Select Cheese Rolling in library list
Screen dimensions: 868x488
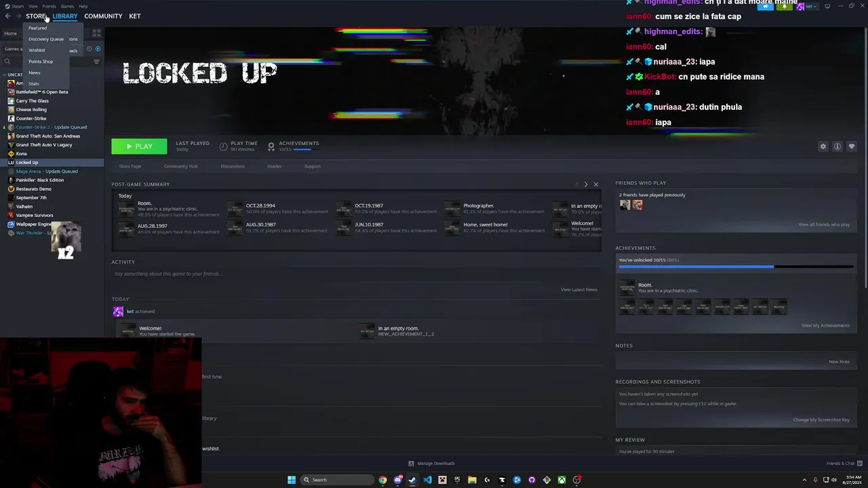31,110
